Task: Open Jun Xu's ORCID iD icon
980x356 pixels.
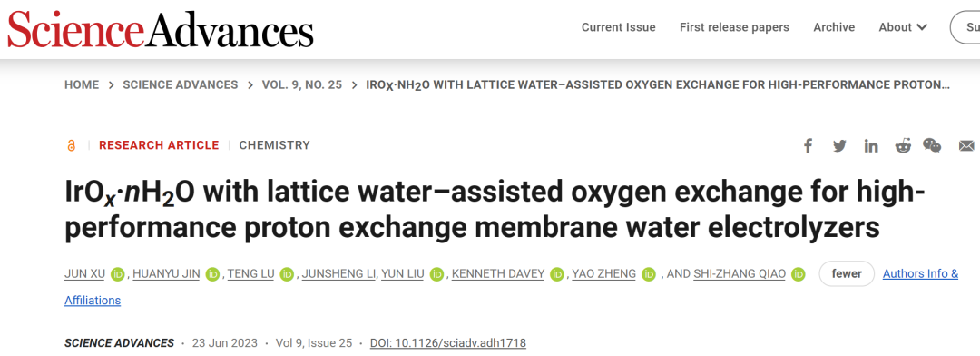Action: [118, 274]
